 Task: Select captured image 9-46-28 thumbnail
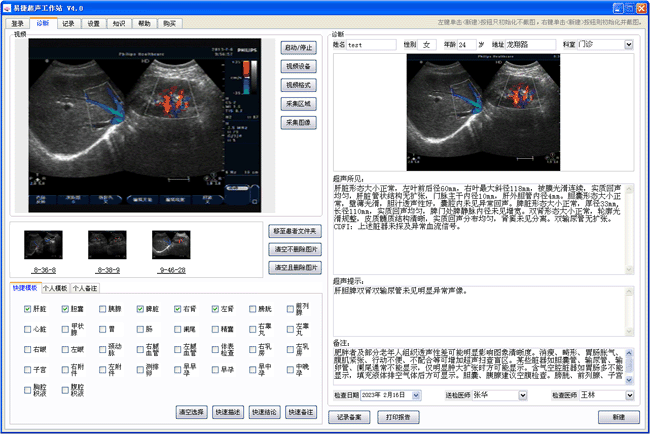[170, 245]
